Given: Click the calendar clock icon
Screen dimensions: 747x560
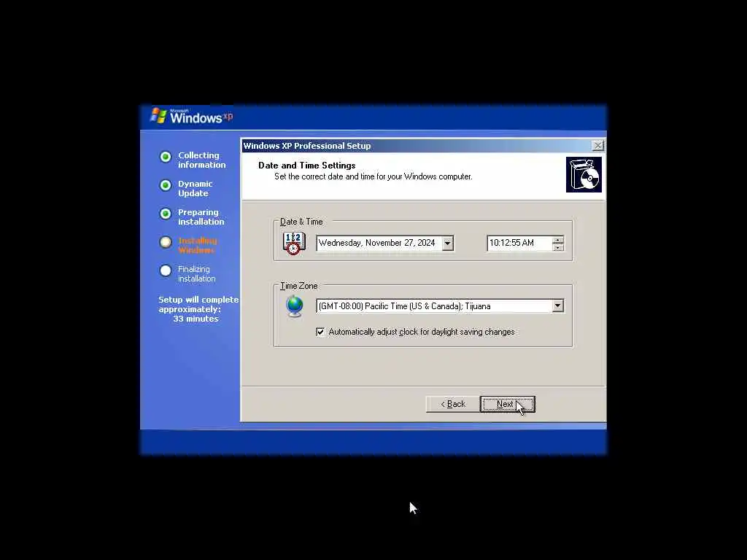Looking at the screenshot, I should click(x=294, y=244).
